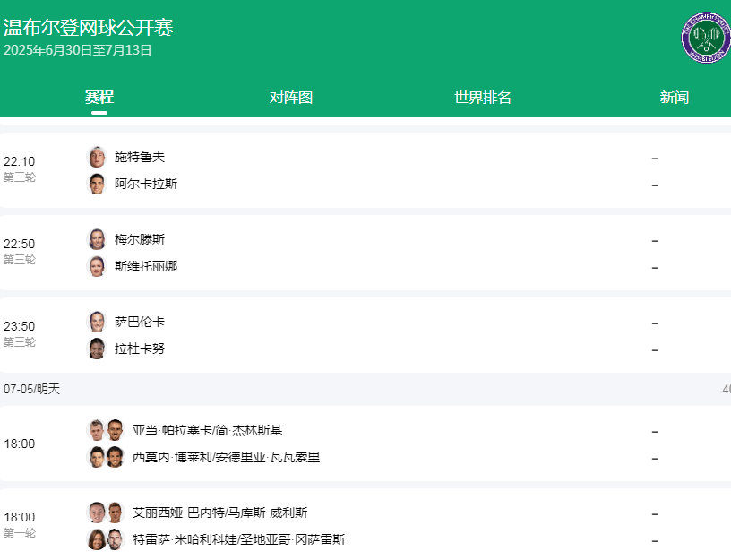The width and height of the screenshot is (731, 560).
Task: Click 施特鲁夫 player avatar
Action: [x=97, y=157]
